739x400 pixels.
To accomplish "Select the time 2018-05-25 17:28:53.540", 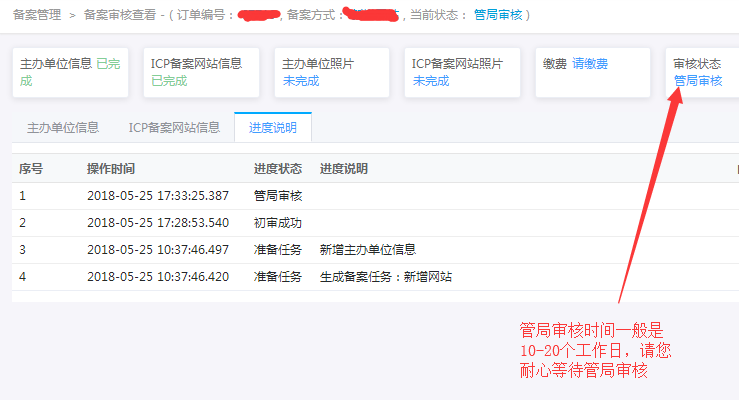I will click(158, 222).
